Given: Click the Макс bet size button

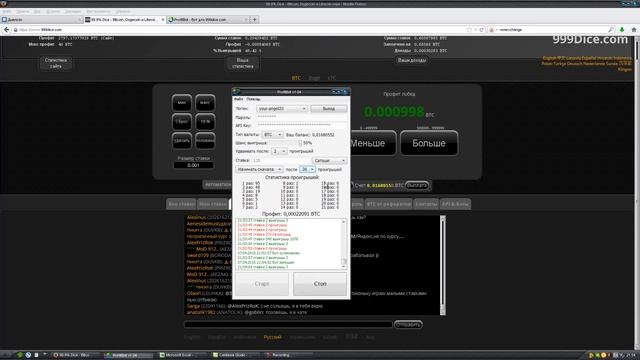Looking at the screenshot, I should [x=205, y=103].
